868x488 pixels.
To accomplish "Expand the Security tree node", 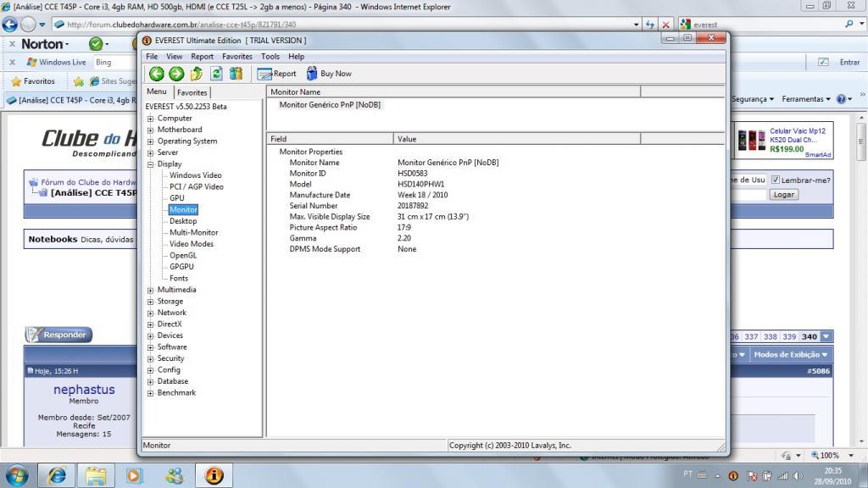I will click(x=151, y=358).
